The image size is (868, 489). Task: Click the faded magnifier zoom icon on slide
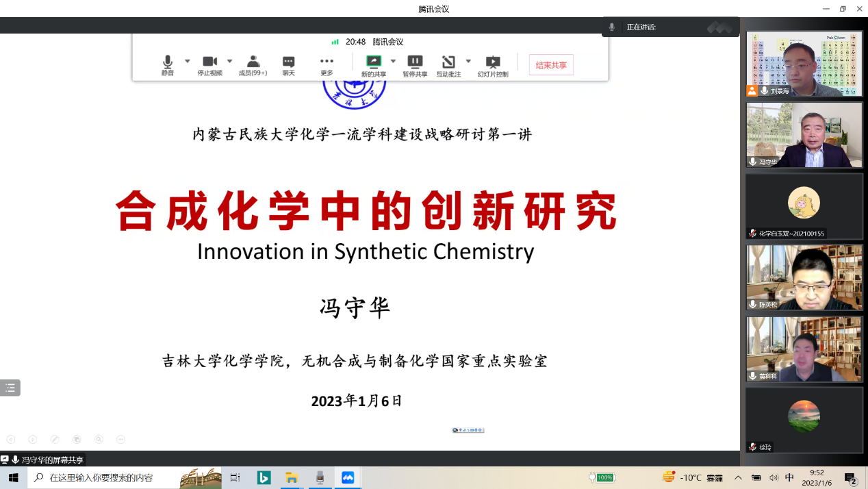coord(99,439)
